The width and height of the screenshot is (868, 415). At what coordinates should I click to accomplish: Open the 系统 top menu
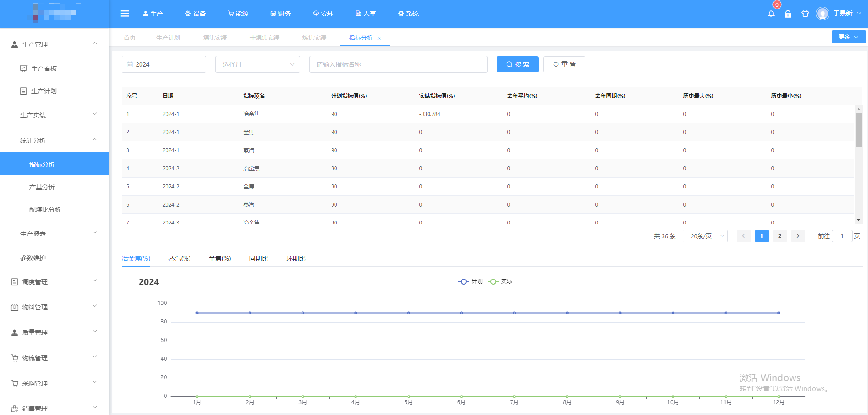pyautogui.click(x=408, y=14)
